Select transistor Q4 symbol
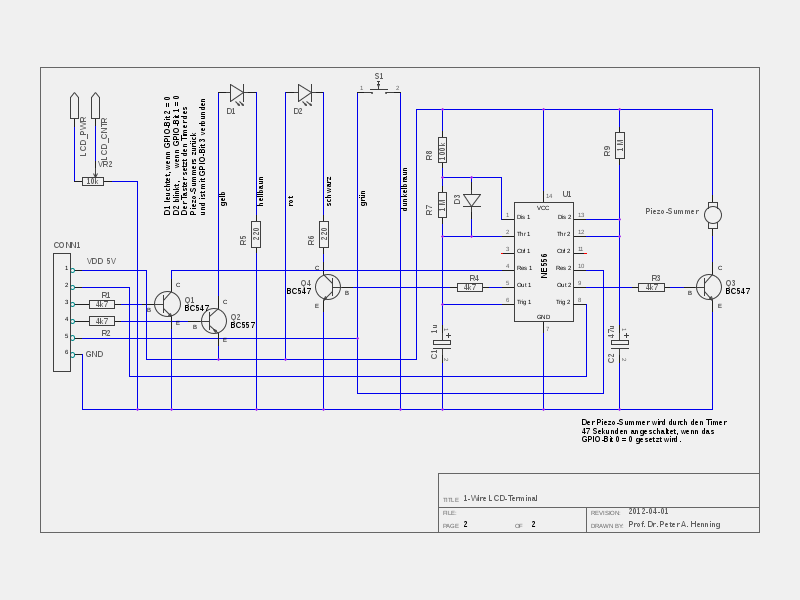The height and width of the screenshot is (600, 800). (x=328, y=287)
